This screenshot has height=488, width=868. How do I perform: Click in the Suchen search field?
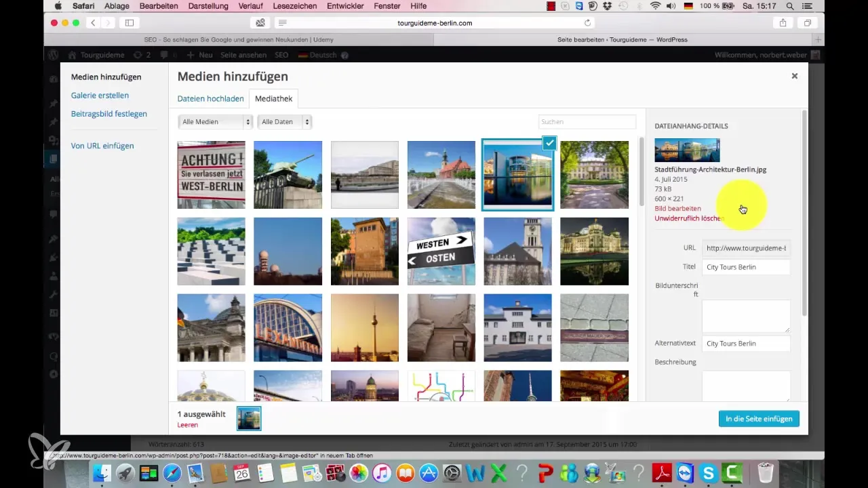point(587,122)
